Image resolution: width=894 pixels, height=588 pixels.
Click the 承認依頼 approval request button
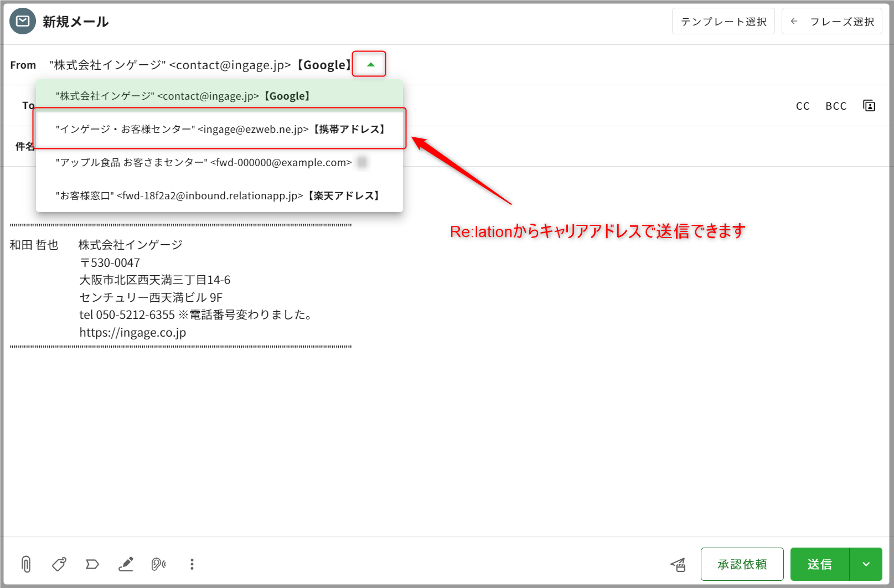click(742, 564)
